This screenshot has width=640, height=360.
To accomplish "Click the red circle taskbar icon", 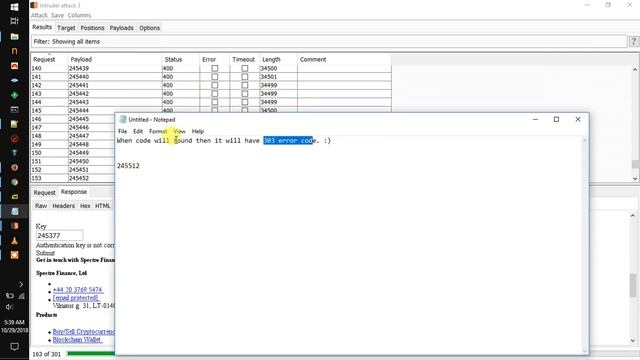I will 14,139.
